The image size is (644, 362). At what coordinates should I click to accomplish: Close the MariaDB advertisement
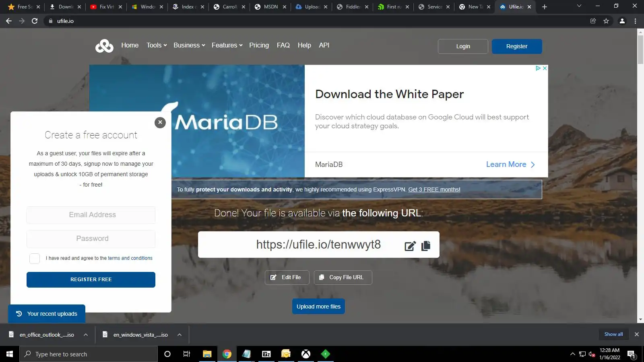tap(545, 68)
